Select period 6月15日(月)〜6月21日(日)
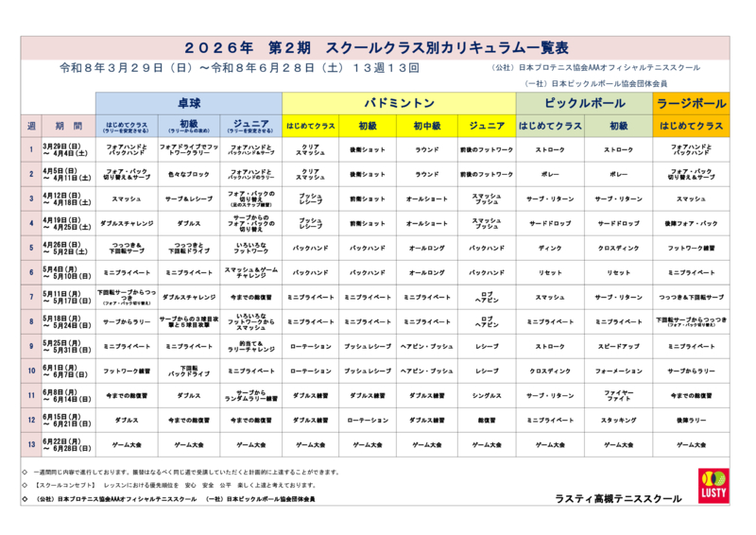Viewport: 756px width, 535px height. (68, 421)
